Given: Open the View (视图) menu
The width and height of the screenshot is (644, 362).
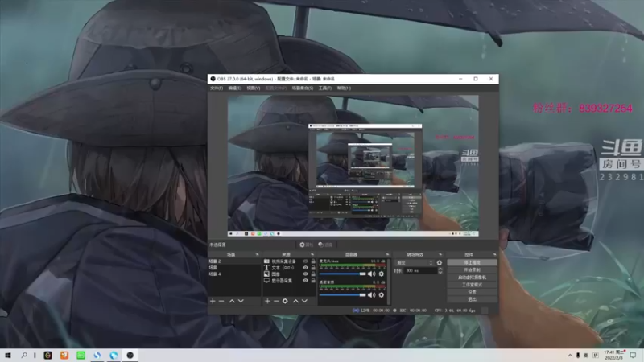Looking at the screenshot, I should tap(254, 88).
